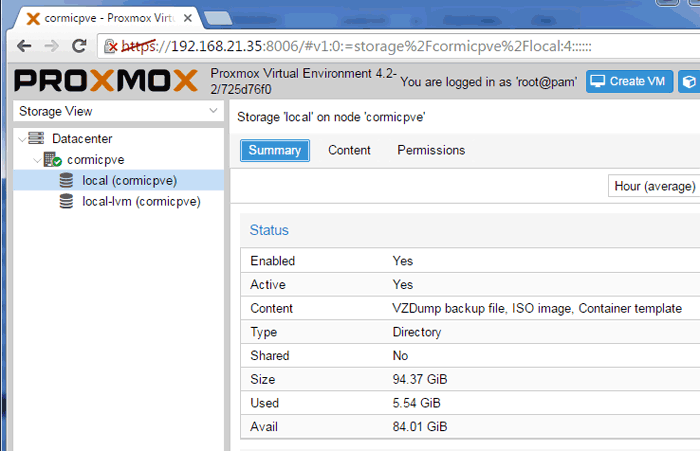
Task: Click the insecure HTTPS padlock icon
Action: tap(110, 46)
